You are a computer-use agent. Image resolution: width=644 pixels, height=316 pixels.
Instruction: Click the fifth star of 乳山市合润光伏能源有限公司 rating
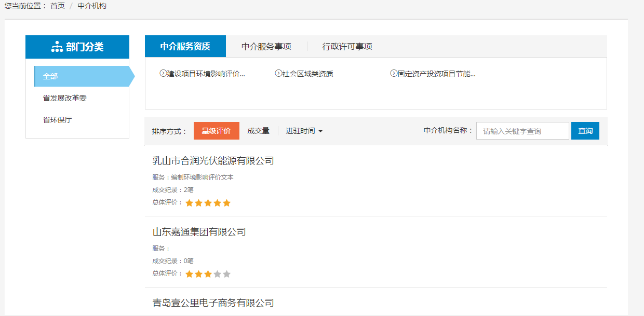click(x=226, y=203)
